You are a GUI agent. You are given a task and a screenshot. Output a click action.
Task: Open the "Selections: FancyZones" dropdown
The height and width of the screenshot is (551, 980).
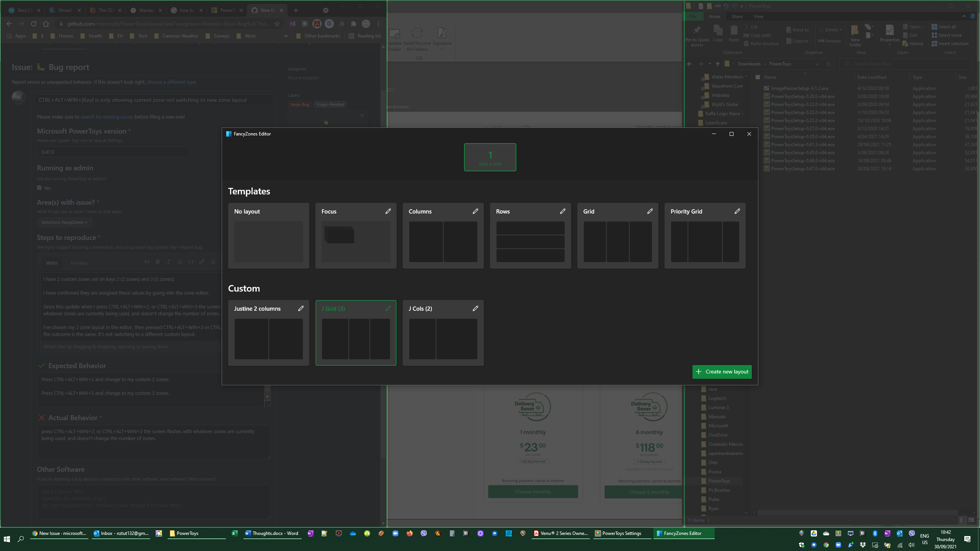pyautogui.click(x=64, y=222)
